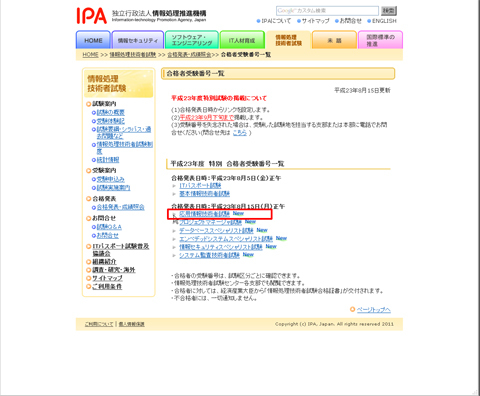
Task: Click 合格発表・成績照会 in the breadcrumb trail
Action: pyautogui.click(x=189, y=55)
